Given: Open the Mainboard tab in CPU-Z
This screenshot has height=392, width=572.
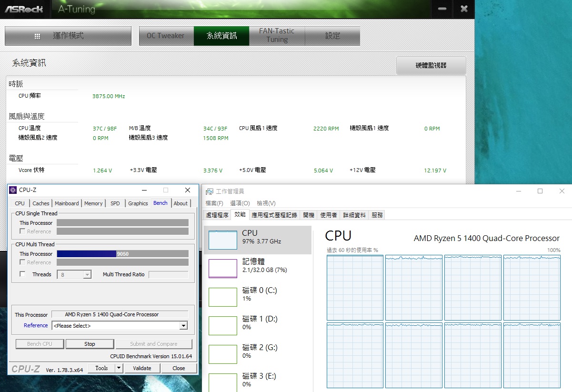Looking at the screenshot, I should [67, 203].
